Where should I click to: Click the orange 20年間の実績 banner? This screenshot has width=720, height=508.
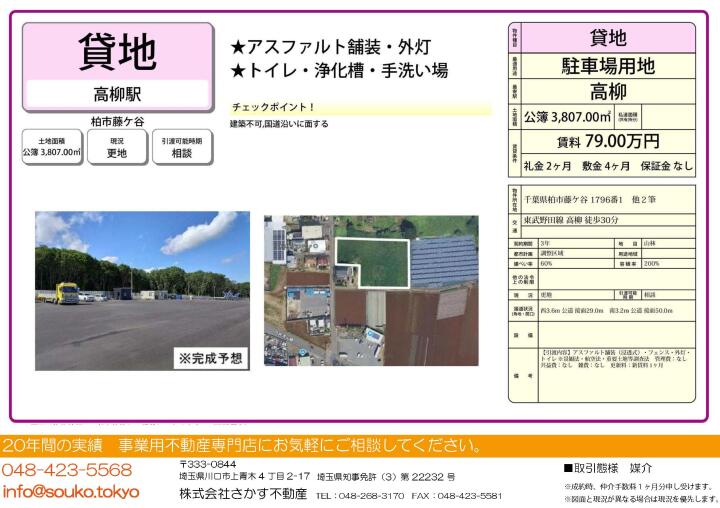tap(240, 445)
